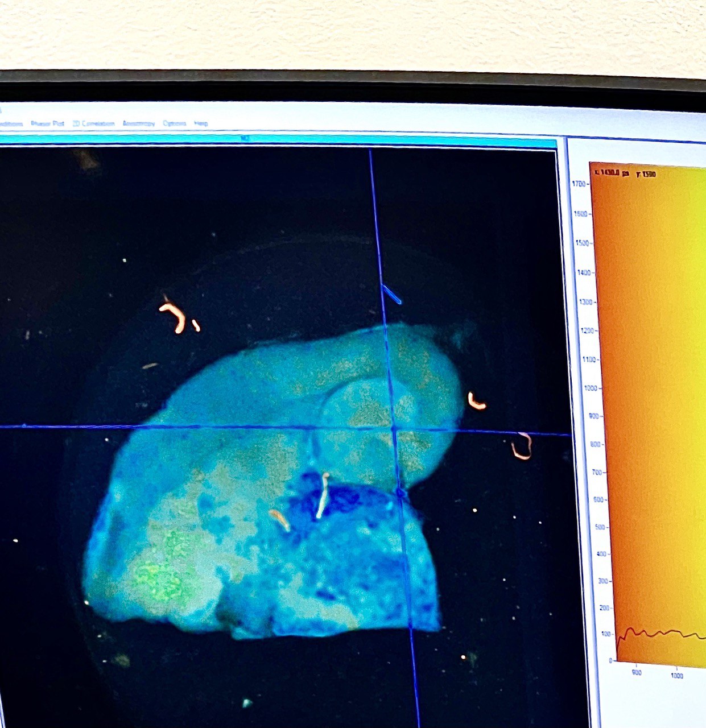Click the crosshair intersection on the lifetime image
Screen dimensions: 706x728
click(393, 429)
